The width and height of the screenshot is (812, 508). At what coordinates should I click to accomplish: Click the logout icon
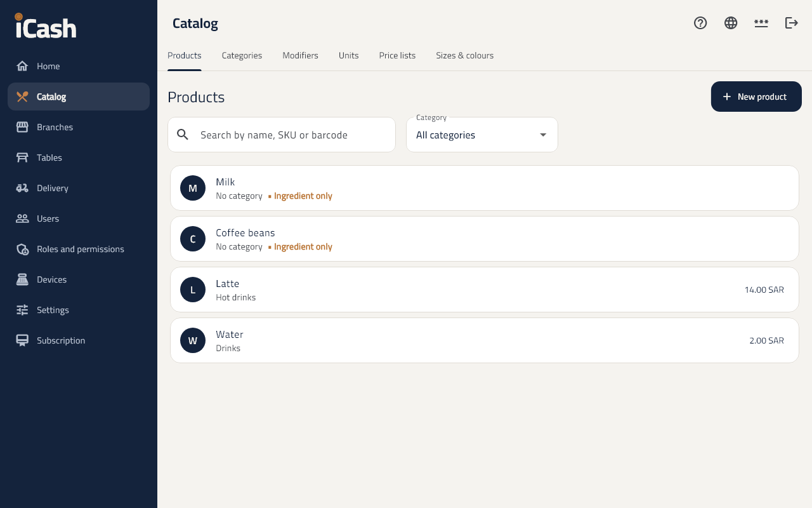[x=792, y=23]
